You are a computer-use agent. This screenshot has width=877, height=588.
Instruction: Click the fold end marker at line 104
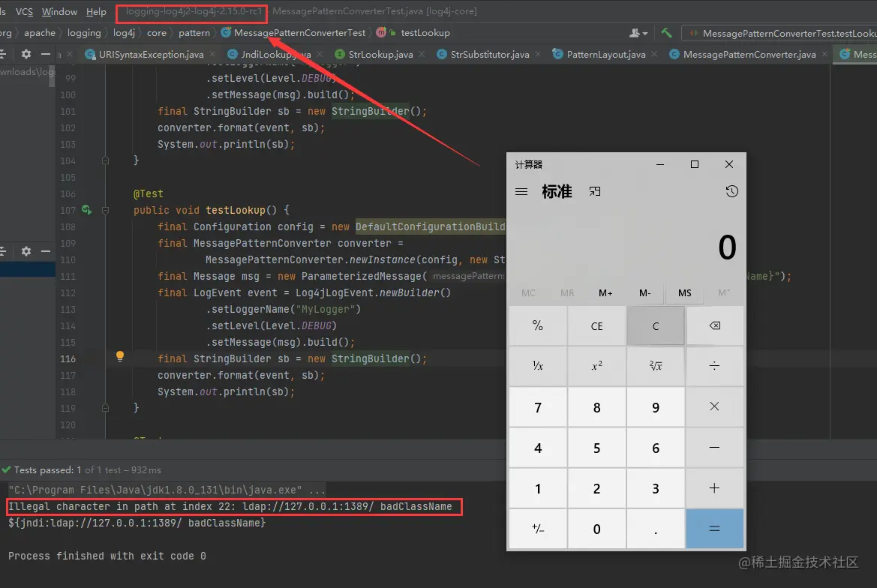coord(105,160)
